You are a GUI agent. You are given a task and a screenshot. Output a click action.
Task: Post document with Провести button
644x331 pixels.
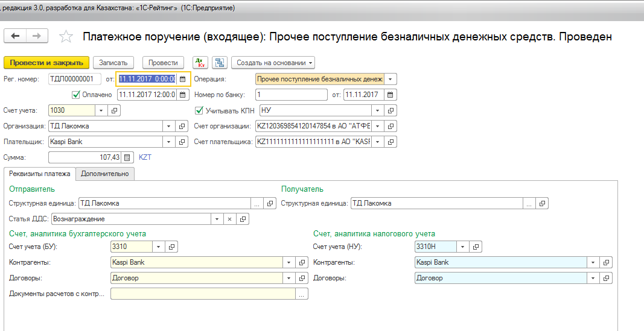[163, 63]
